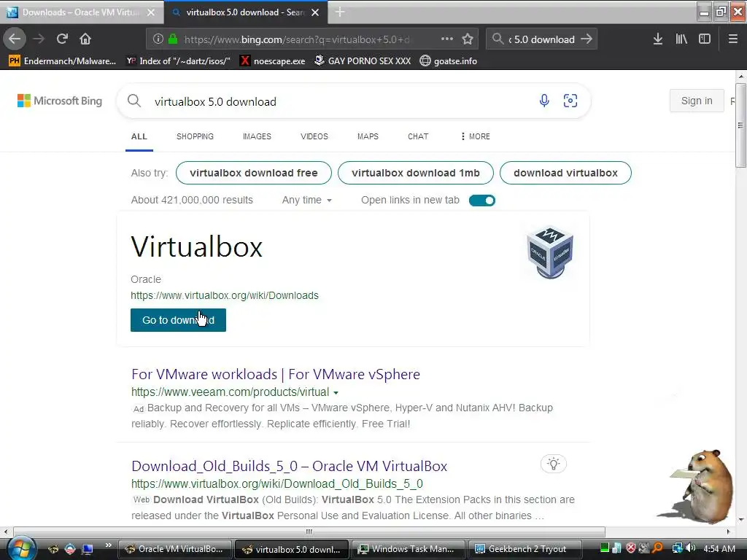
Task: Go back to the previous page
Action: (15, 39)
